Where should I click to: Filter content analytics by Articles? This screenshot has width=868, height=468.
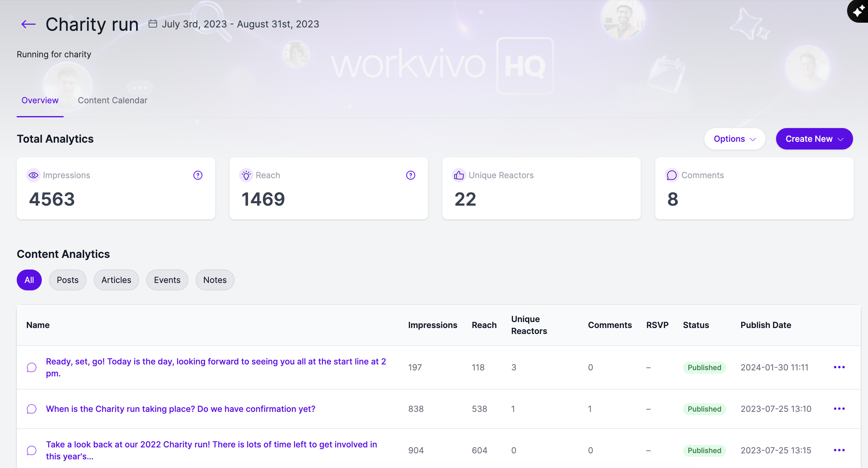pos(116,280)
